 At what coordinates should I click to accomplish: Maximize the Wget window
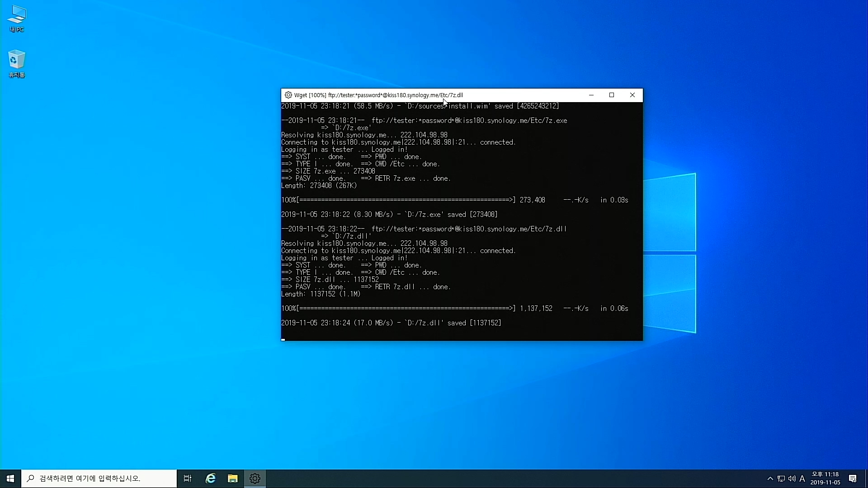click(612, 95)
